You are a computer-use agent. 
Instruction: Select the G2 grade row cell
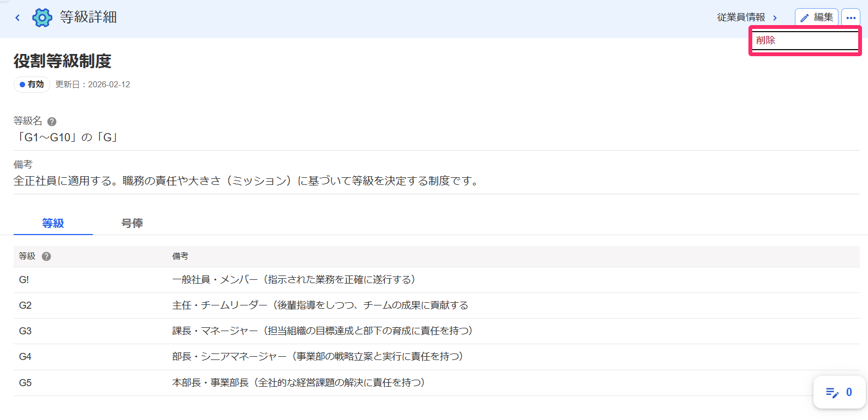point(90,305)
